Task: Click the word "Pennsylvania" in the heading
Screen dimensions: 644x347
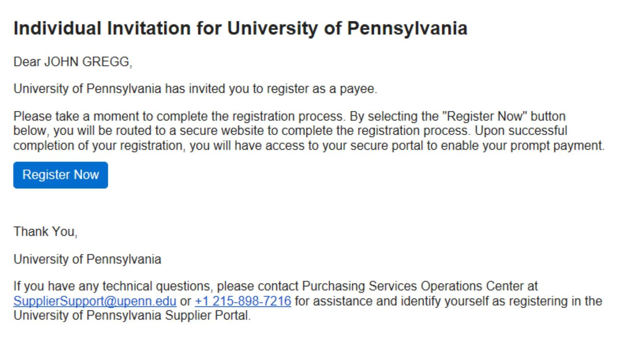Action: (x=407, y=29)
